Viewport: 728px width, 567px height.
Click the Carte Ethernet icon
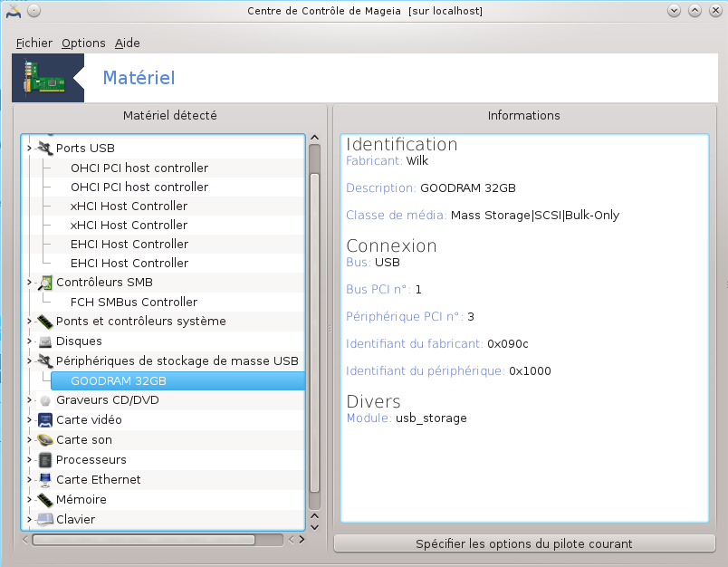(x=45, y=480)
